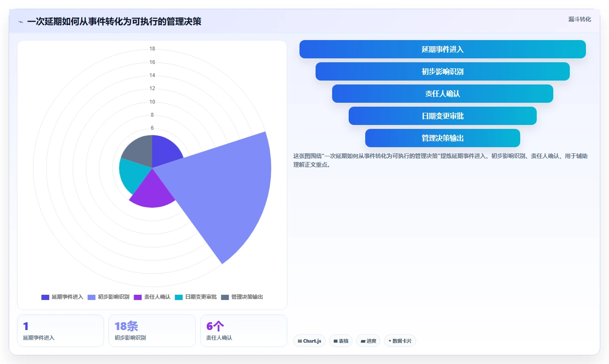This screenshot has width=609, height=364.
Task: Select the 初步影响识别 funnel stage bar
Action: (442, 71)
